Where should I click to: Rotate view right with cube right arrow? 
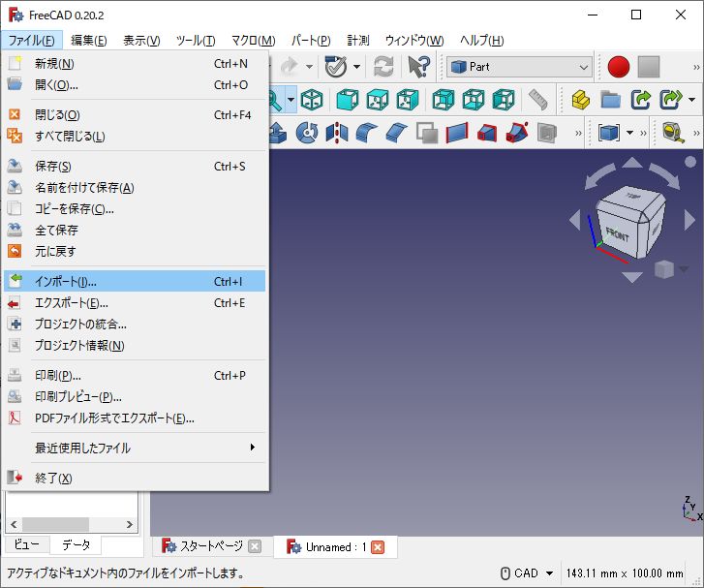click(689, 220)
